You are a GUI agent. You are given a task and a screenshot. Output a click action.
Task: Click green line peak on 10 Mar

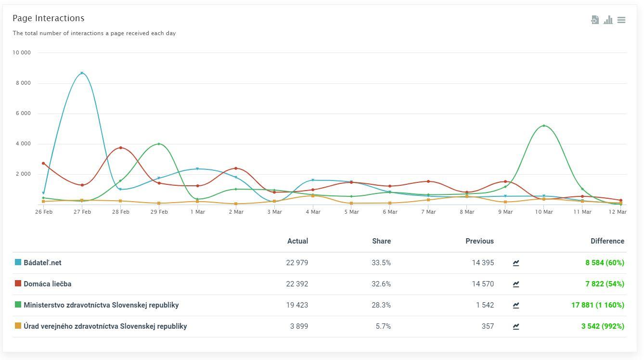click(544, 126)
